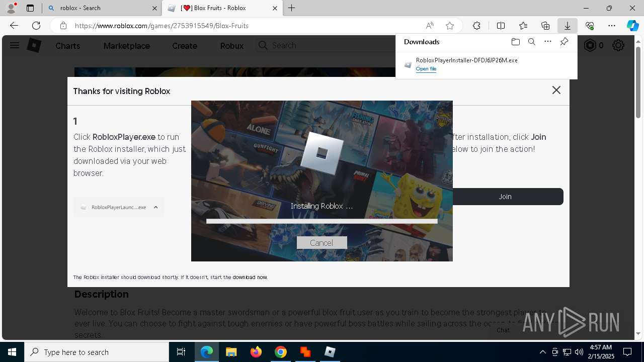Open the Extensions puzzle icon
The image size is (644, 362).
click(476, 26)
